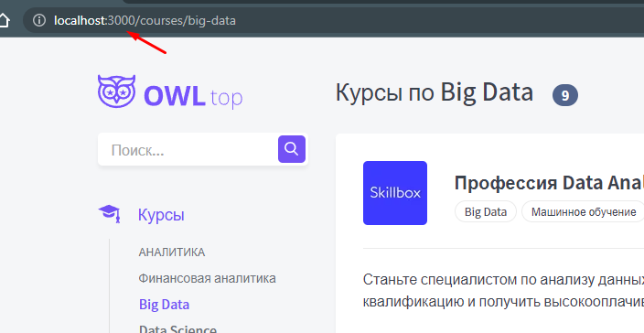Click the graduation cap Курсы icon

tap(109, 214)
